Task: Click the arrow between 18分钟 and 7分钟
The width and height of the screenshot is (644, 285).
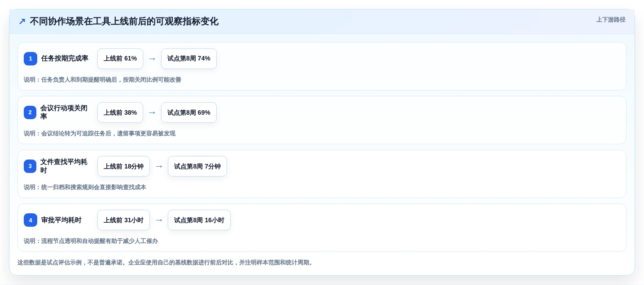Action: tap(159, 166)
